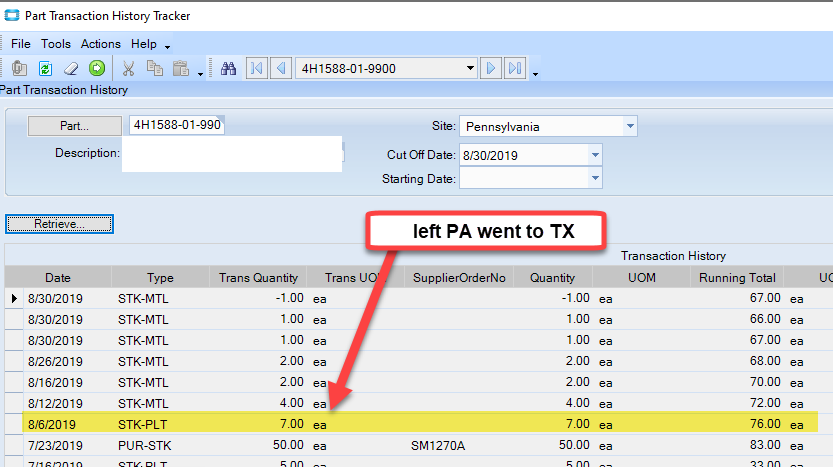
Task: Open the Tools menu
Action: 56,44
